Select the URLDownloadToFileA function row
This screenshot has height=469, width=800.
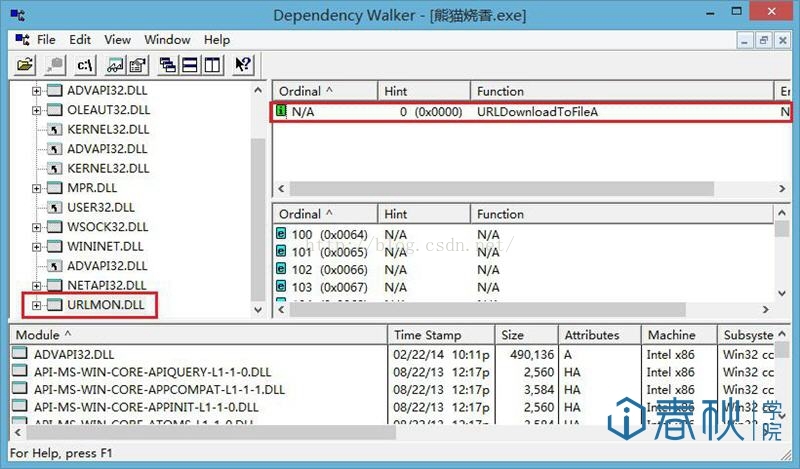coord(531,111)
